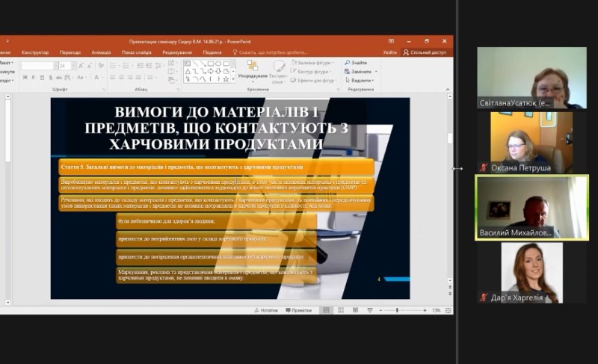Select the triangle shape in gallery

click(188, 71)
